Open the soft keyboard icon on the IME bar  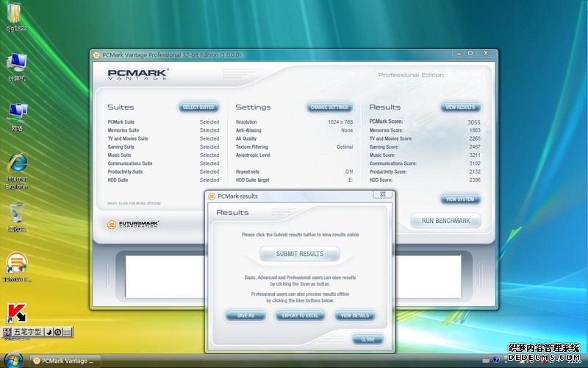point(67,332)
